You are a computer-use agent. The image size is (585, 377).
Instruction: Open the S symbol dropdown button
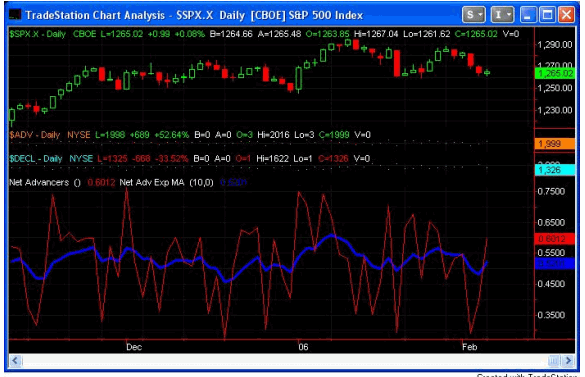tap(473, 15)
